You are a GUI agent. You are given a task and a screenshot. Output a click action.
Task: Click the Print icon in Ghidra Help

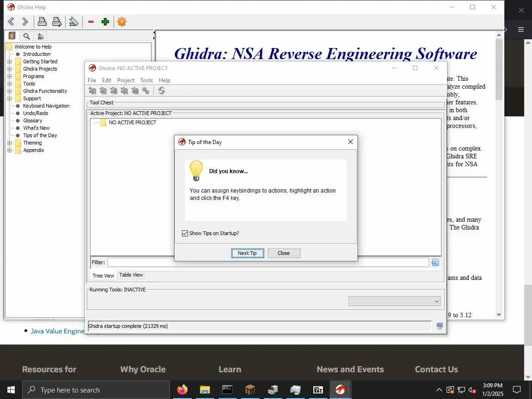[x=42, y=22]
